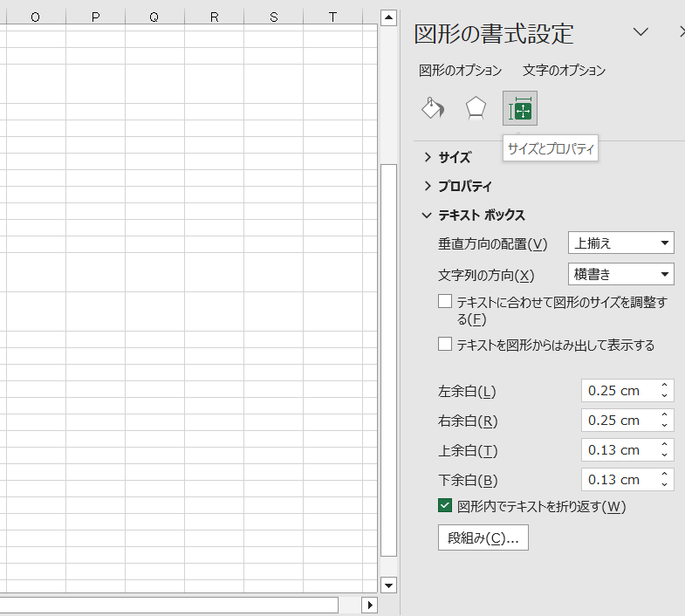The width and height of the screenshot is (685, 616).
Task: Decrease 上余白 with down spinner arrow
Action: click(664, 455)
